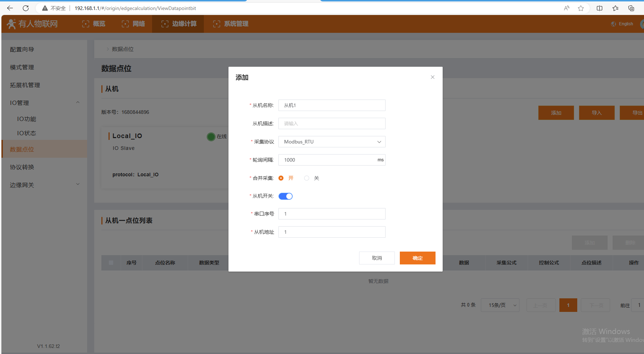Screen dimensions: 644x354
Task: Click the 从机描述 input field
Action: click(x=332, y=123)
